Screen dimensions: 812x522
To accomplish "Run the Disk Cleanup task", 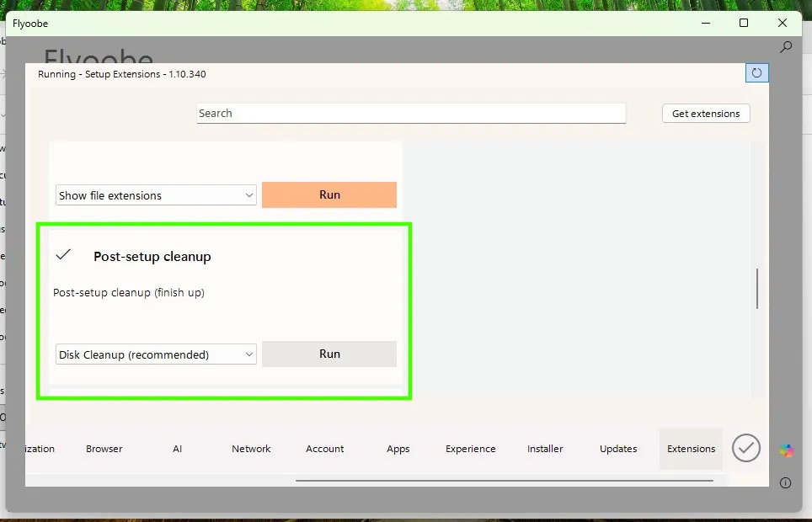I will (x=329, y=354).
